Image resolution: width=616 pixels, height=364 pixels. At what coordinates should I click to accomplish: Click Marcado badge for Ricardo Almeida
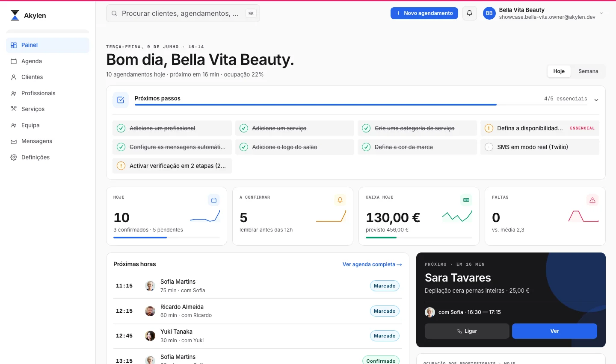click(x=385, y=311)
